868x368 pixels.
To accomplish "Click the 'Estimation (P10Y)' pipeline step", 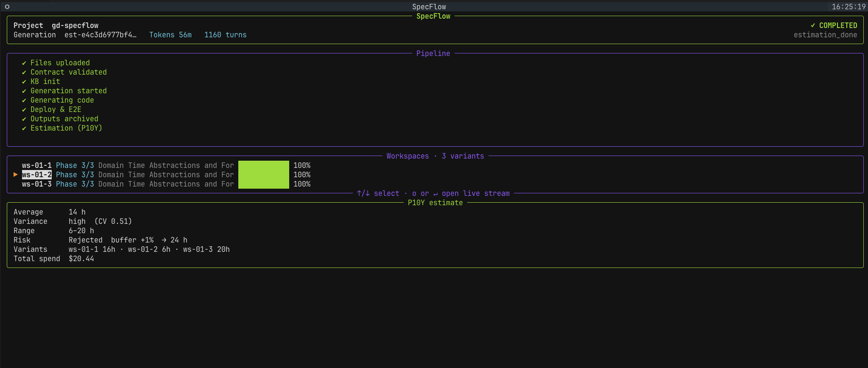I will tap(67, 128).
